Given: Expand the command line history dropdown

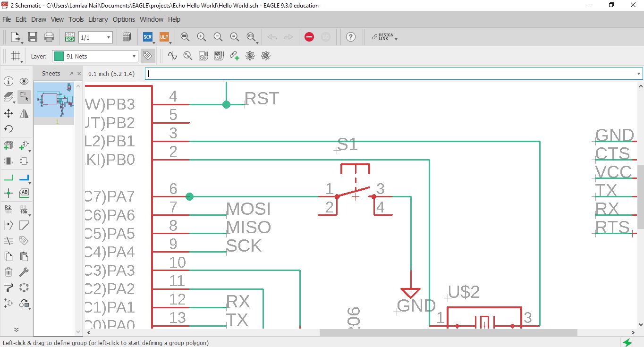Looking at the screenshot, I should pos(639,74).
